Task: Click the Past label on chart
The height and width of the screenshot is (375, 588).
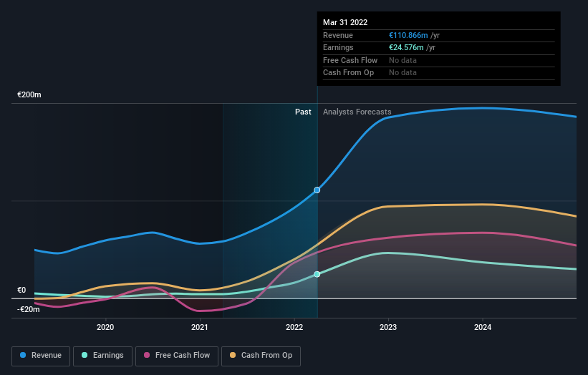Action: click(x=303, y=112)
